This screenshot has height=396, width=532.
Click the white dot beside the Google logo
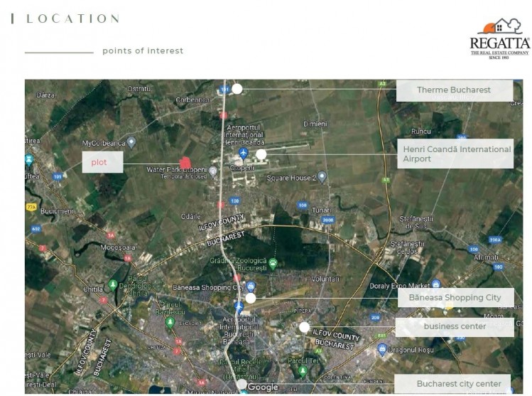(x=241, y=385)
